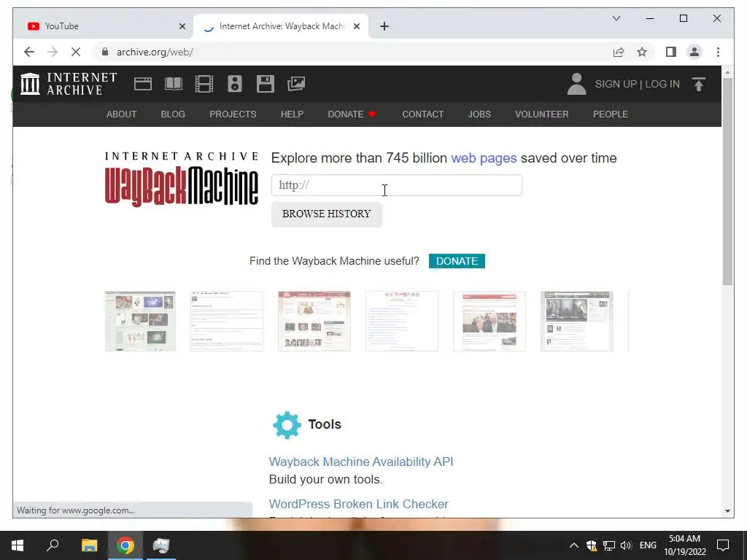Click the scrollbar down arrow
Screen dimensions: 747x560
[x=727, y=511]
